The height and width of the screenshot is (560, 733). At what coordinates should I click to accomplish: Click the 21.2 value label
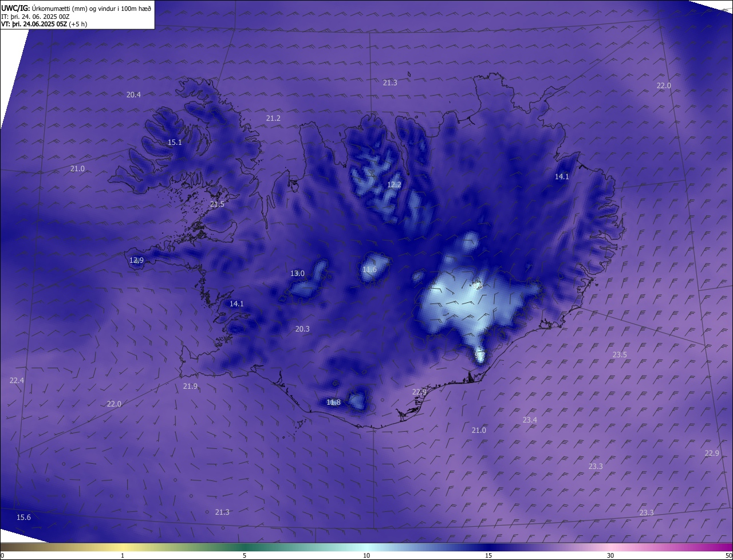[x=273, y=118]
